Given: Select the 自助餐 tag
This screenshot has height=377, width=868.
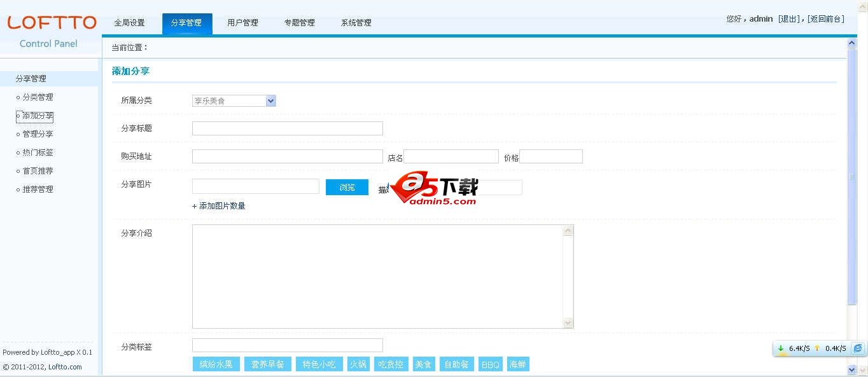Looking at the screenshot, I should (x=457, y=364).
